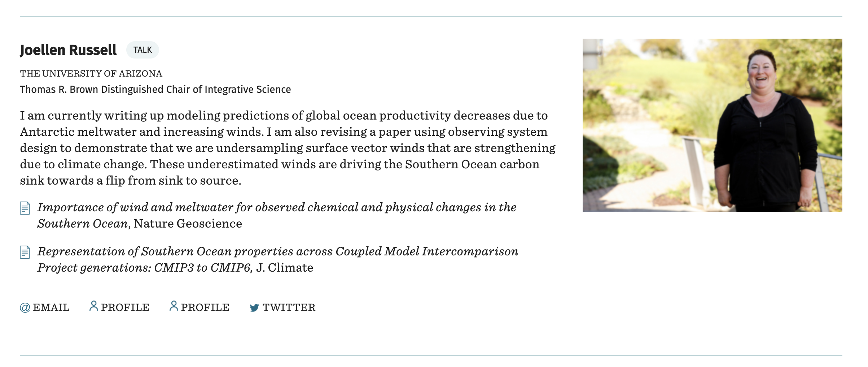Click the J. Climate journal name
Viewport: 868px width, 367px height.
coord(285,268)
